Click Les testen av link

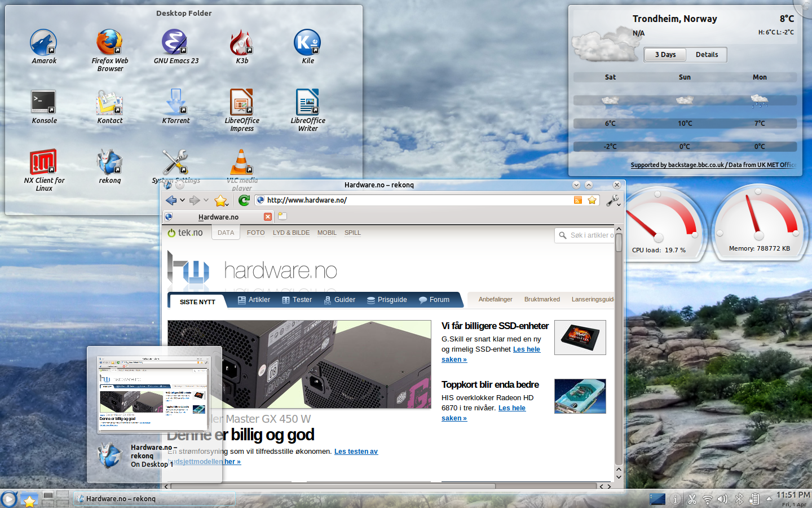pyautogui.click(x=356, y=452)
